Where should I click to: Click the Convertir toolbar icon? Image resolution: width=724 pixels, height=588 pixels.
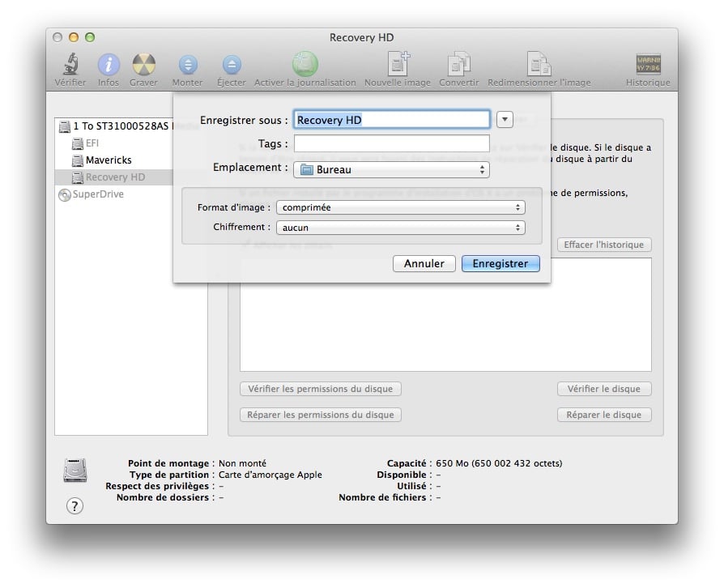[x=459, y=65]
